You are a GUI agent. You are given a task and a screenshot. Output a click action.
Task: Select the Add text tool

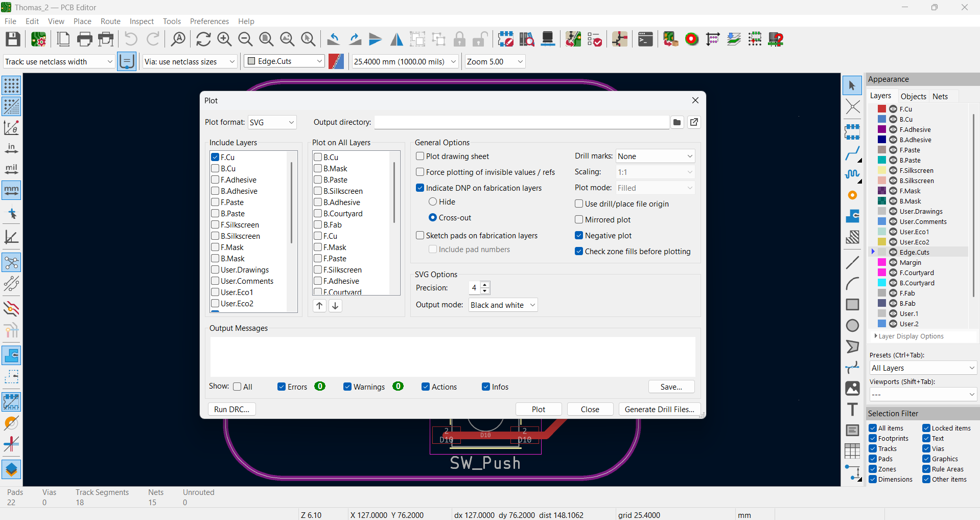coord(852,409)
